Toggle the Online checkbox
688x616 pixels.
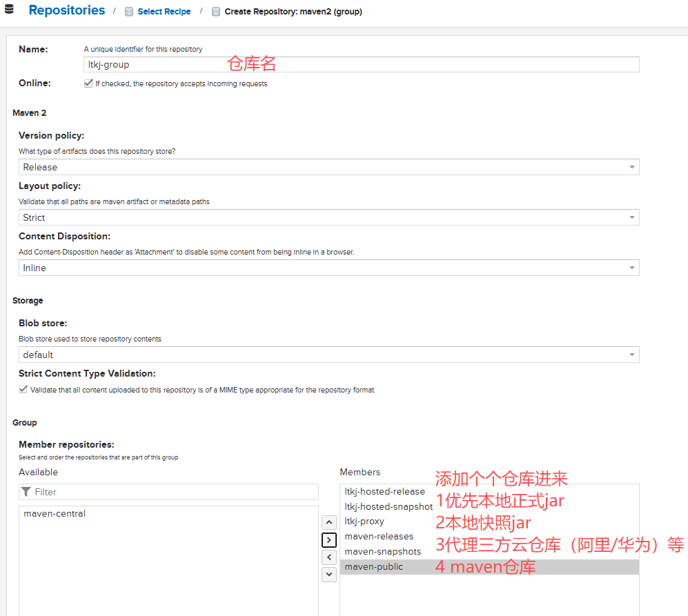88,83
